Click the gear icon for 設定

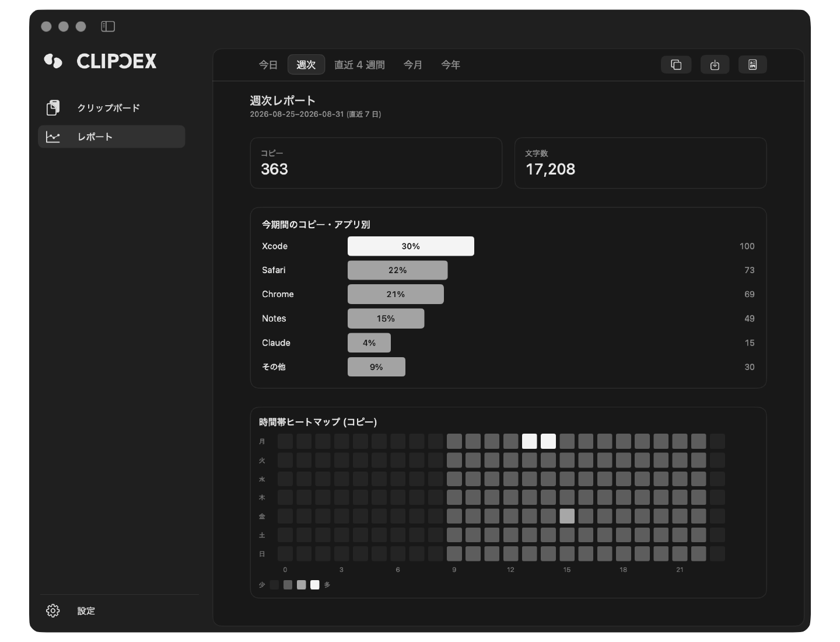[x=53, y=610]
